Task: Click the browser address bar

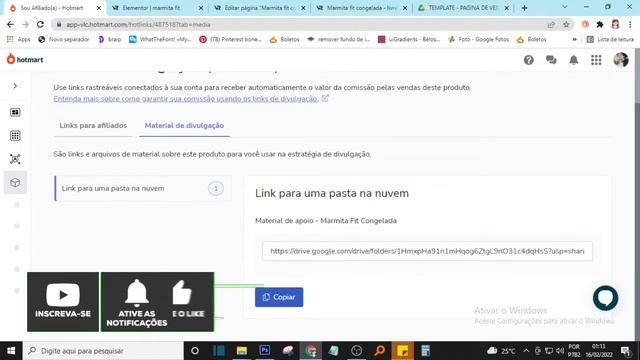Action: click(302, 24)
